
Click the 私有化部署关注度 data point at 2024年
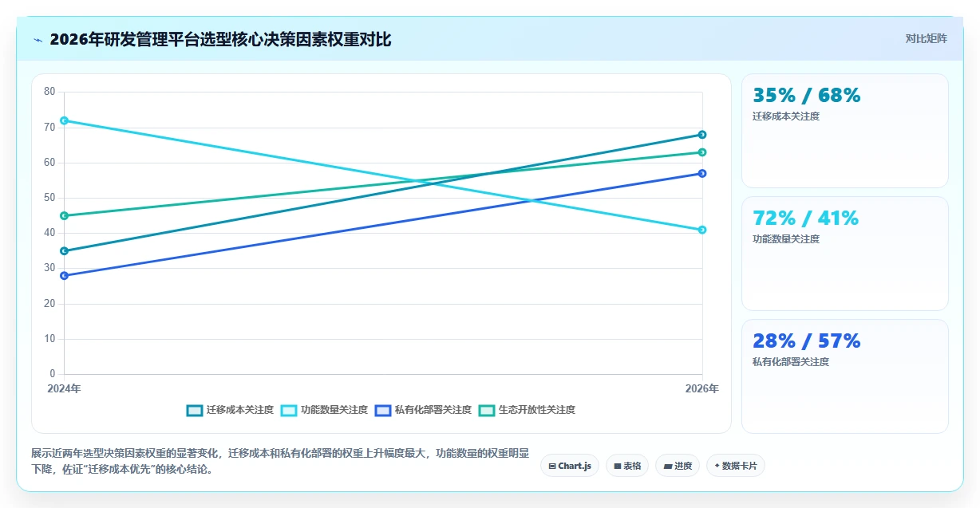pos(64,276)
